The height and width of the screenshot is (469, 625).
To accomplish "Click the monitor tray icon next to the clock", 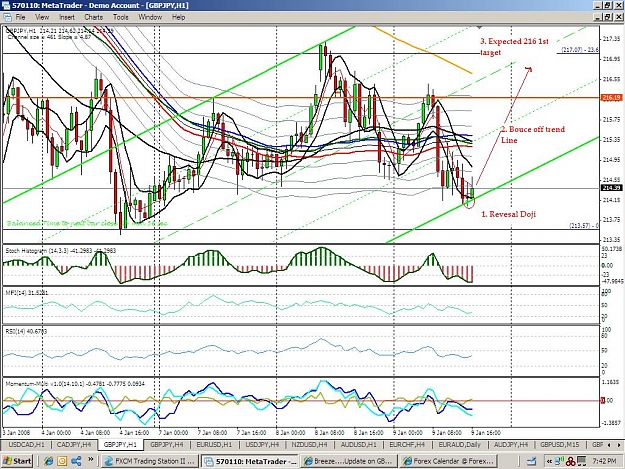I will (582, 461).
